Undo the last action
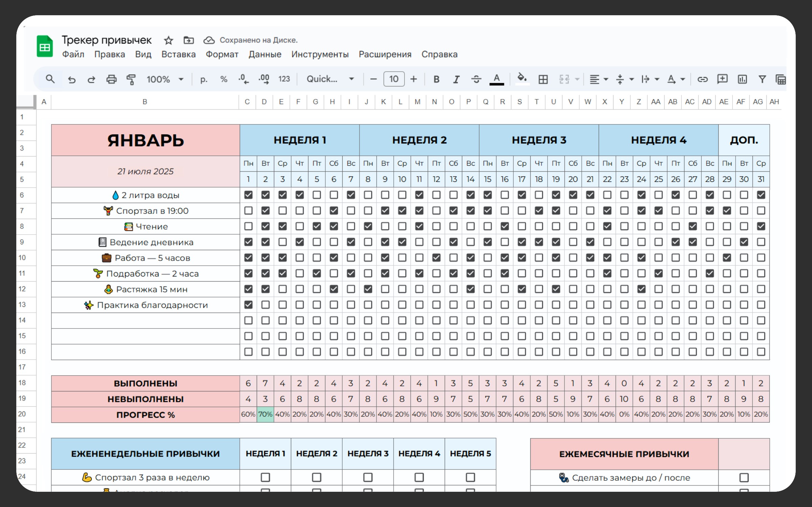Image resolution: width=812 pixels, height=507 pixels. click(x=72, y=79)
